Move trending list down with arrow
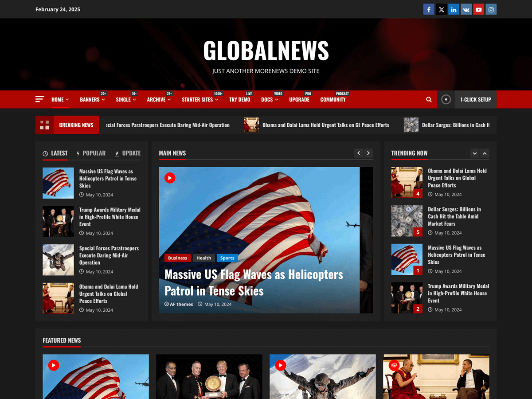Image resolution: width=532 pixels, height=399 pixels. click(x=475, y=153)
